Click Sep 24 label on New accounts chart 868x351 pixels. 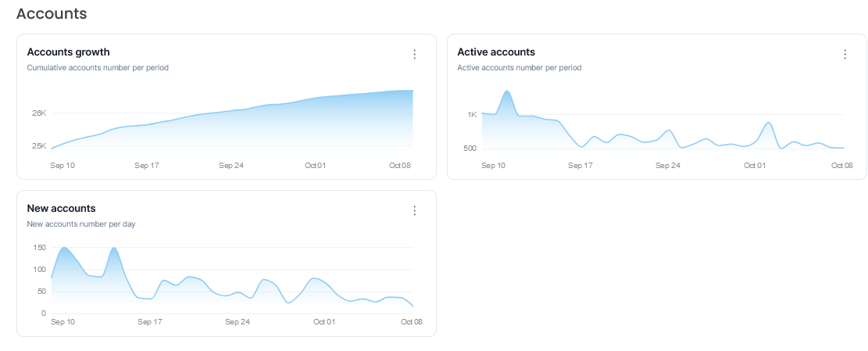(x=238, y=322)
